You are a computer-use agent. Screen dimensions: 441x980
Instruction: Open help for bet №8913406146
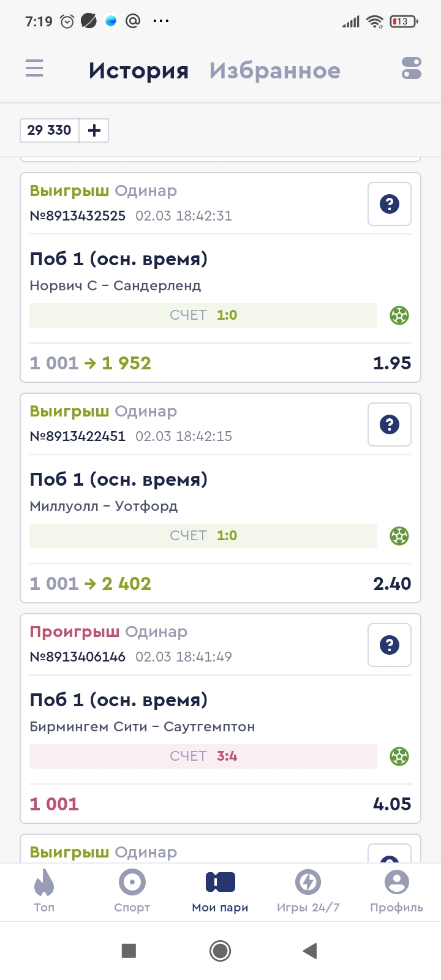click(389, 645)
